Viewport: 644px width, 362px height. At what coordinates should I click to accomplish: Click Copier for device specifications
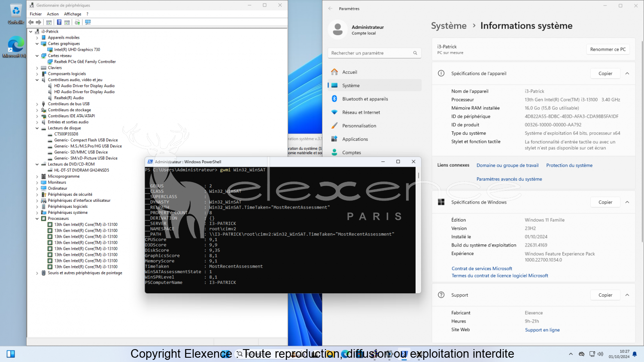click(605, 73)
